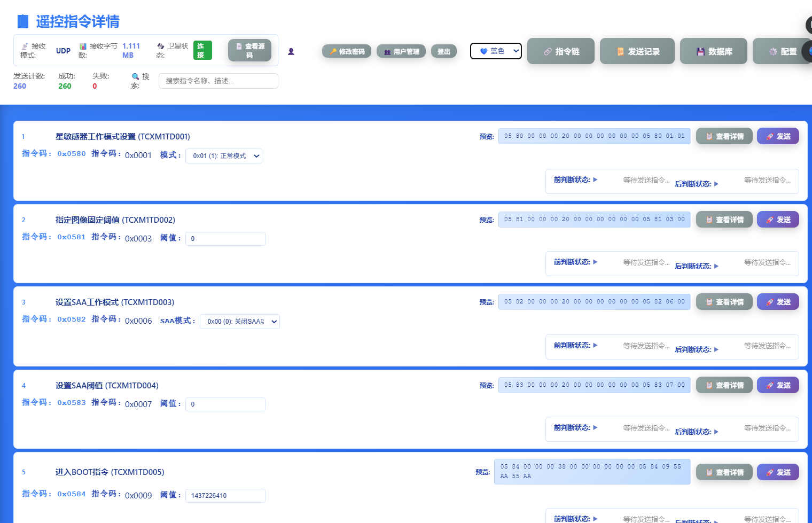
Task: Open the 模式 dropdown showing 正常模式
Action: (224, 156)
